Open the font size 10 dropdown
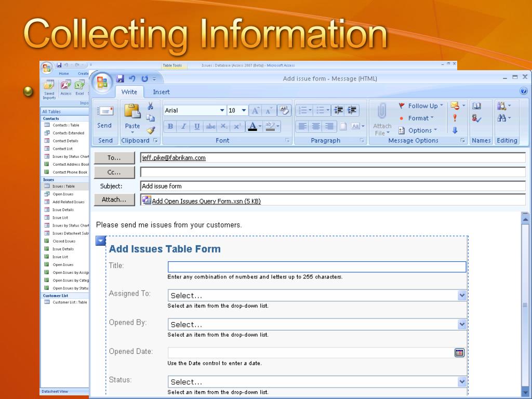This screenshot has width=532, height=399. click(244, 110)
